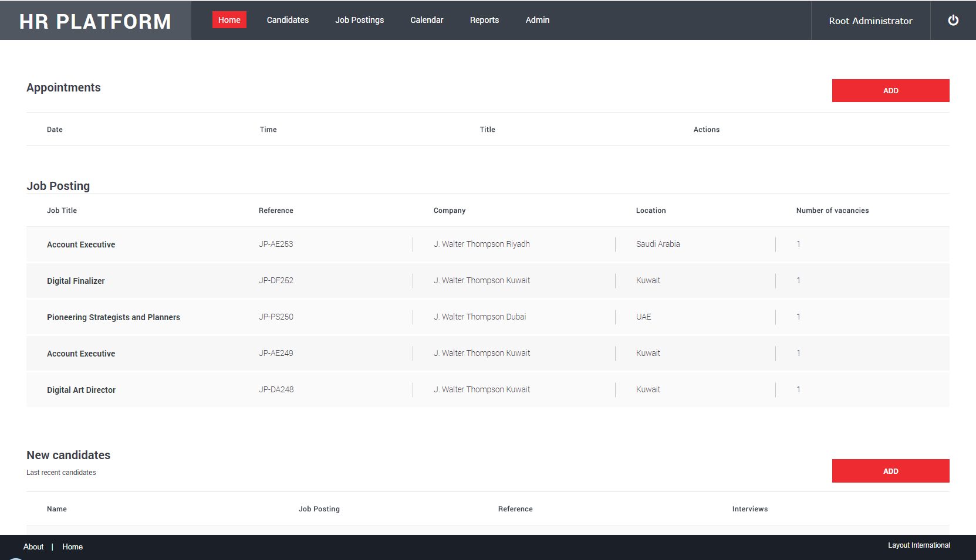The image size is (976, 560).
Task: Open the Reports menu item
Action: (x=485, y=20)
